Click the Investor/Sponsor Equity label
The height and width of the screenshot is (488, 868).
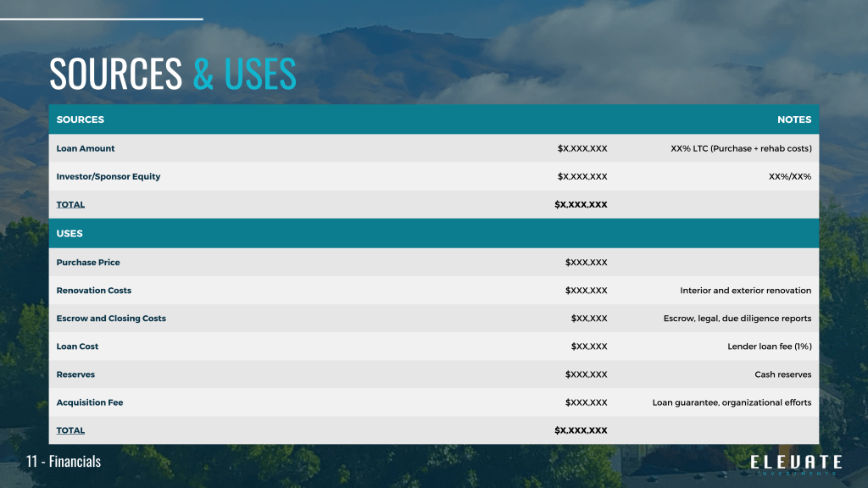tap(108, 176)
